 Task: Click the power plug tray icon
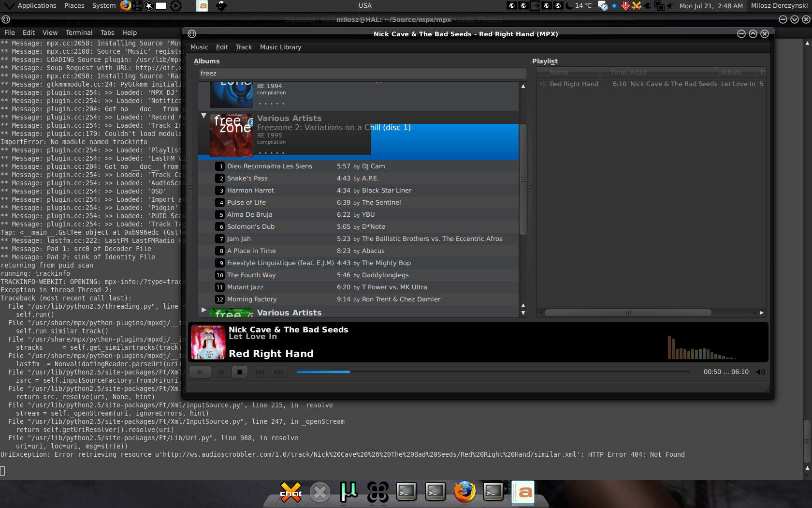pos(648,6)
